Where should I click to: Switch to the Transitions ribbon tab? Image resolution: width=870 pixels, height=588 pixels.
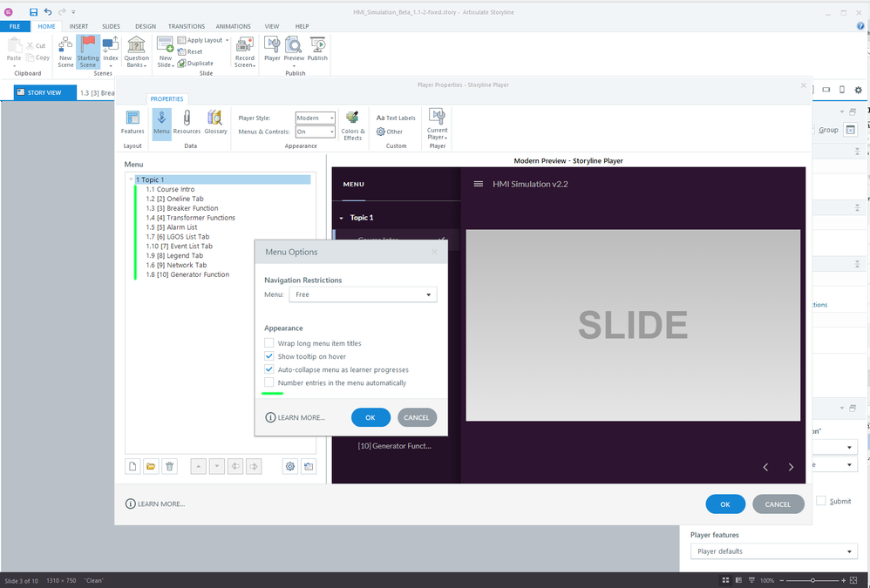[x=186, y=27]
